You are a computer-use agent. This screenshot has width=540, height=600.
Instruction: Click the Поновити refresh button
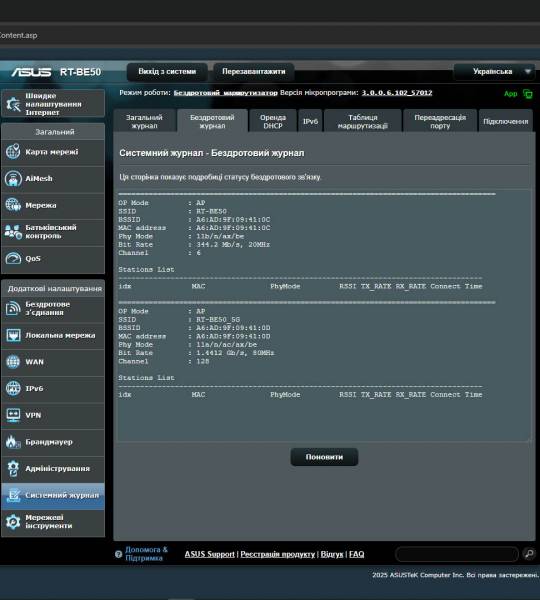[x=324, y=457]
